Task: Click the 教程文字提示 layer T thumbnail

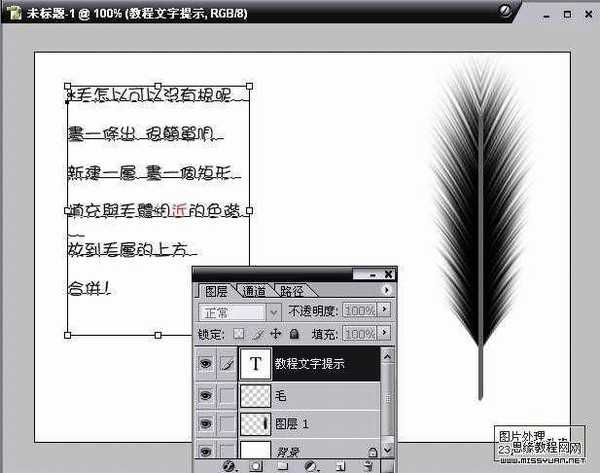Action: point(254,365)
